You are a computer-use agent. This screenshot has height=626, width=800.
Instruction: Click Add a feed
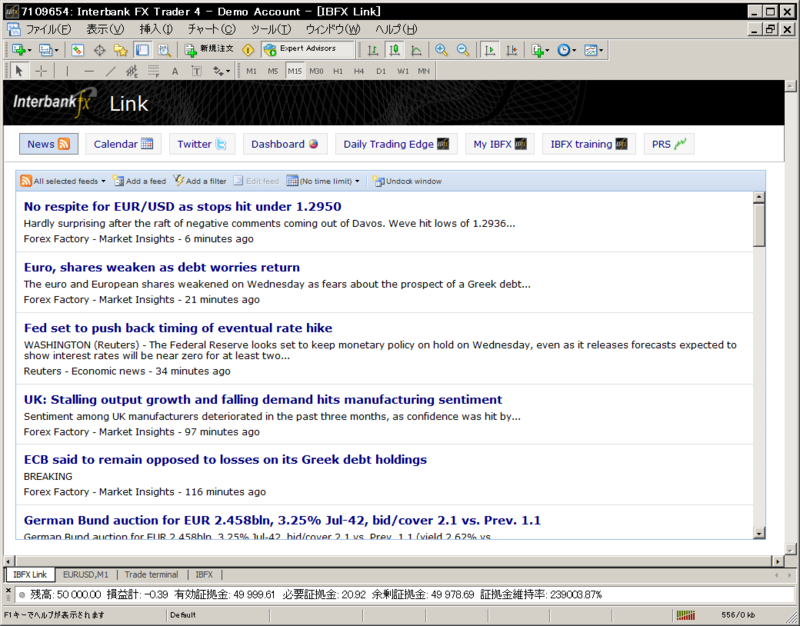[140, 181]
